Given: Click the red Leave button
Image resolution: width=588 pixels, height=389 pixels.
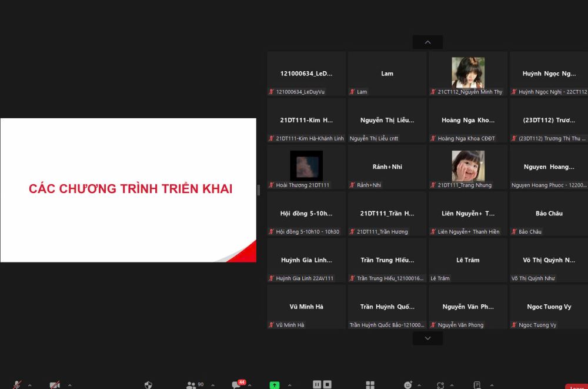Looking at the screenshot, I should tap(576, 387).
